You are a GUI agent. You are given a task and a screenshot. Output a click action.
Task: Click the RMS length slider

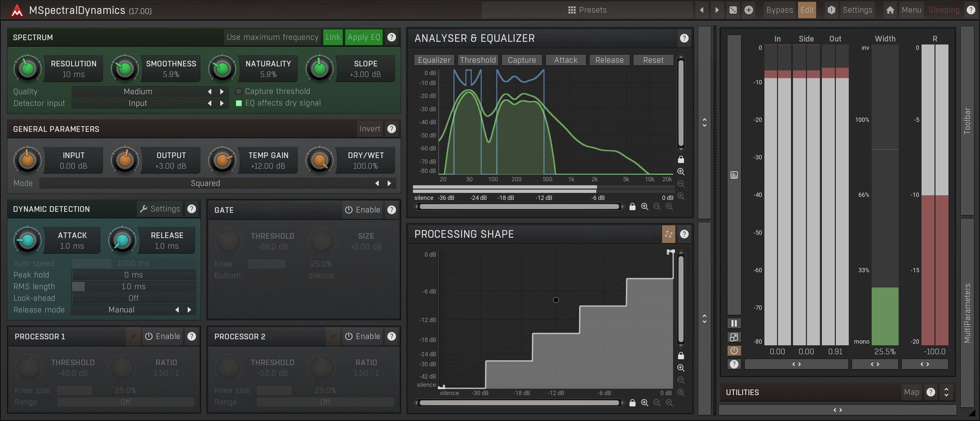pos(134,287)
